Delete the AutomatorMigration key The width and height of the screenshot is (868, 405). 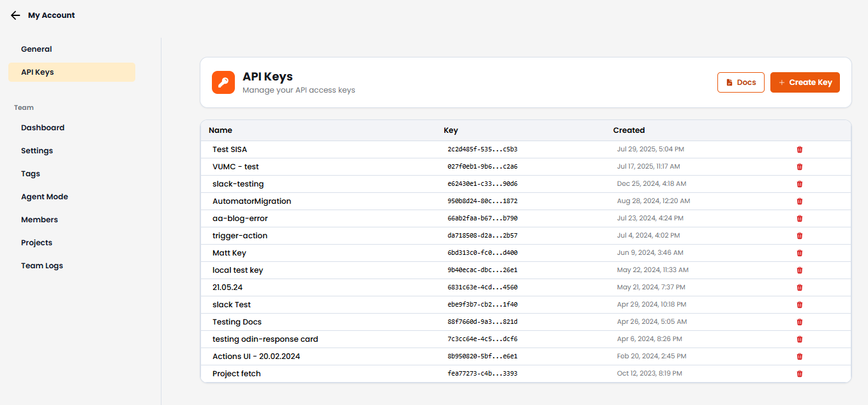(x=800, y=201)
